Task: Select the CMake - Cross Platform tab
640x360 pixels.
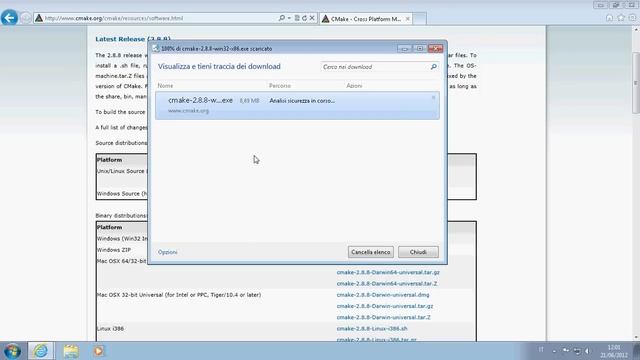Action: point(366,19)
